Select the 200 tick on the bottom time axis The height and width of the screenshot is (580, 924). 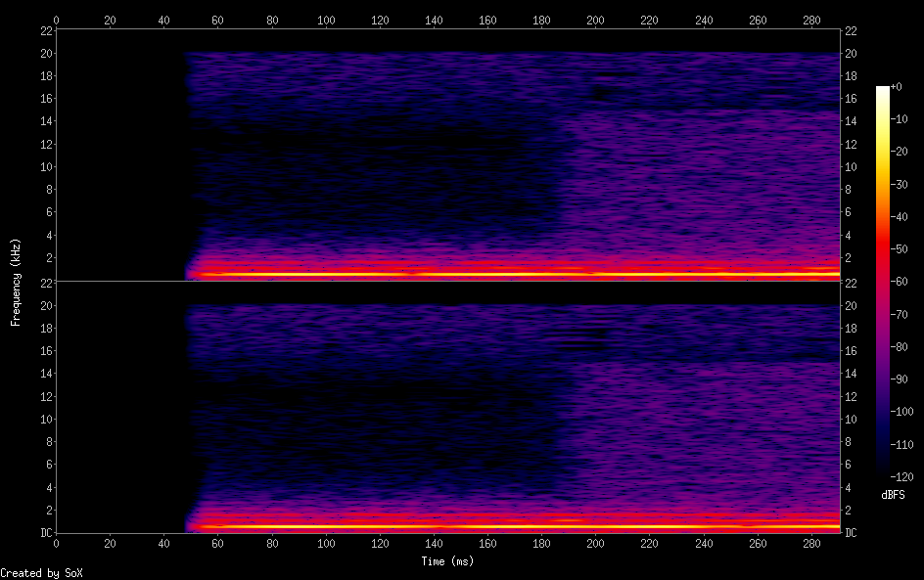pos(595,542)
